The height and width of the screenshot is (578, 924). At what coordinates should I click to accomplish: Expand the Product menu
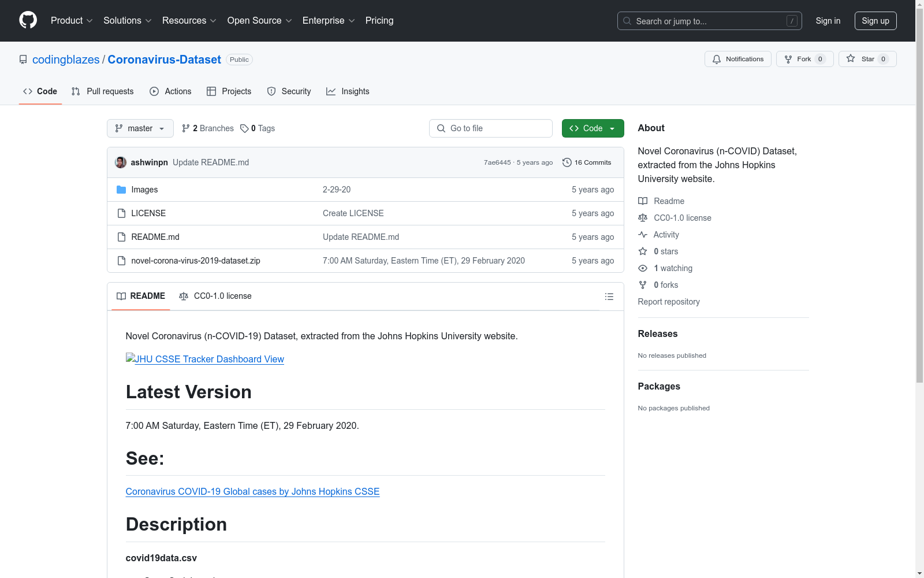[x=72, y=20]
